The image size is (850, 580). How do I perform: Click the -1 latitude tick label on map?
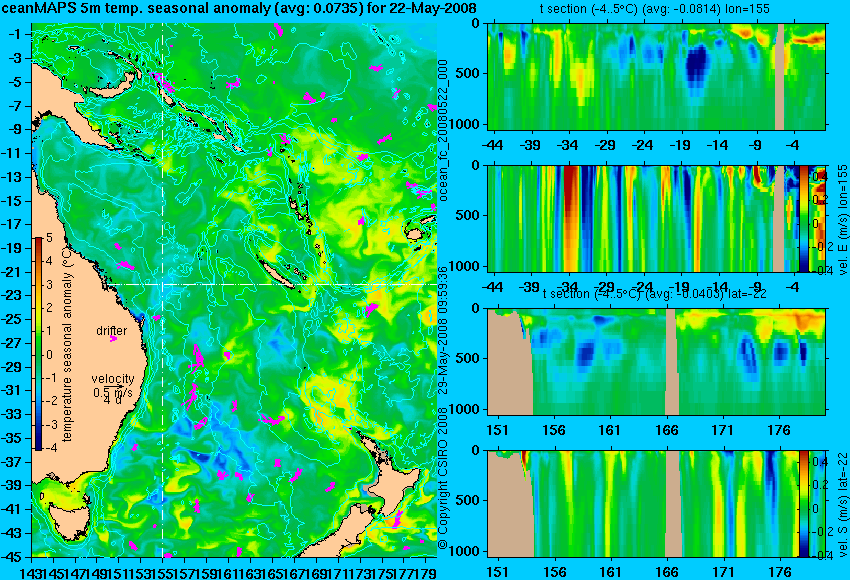click(x=15, y=35)
